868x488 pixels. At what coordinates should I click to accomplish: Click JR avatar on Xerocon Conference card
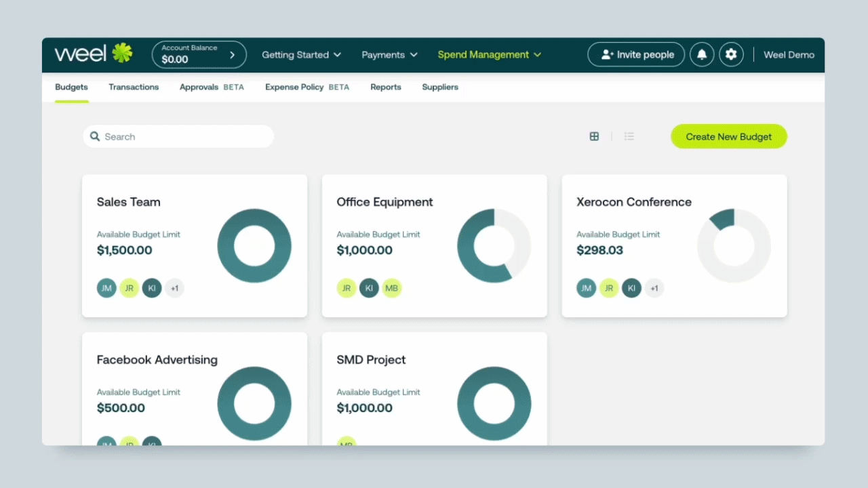(x=609, y=288)
